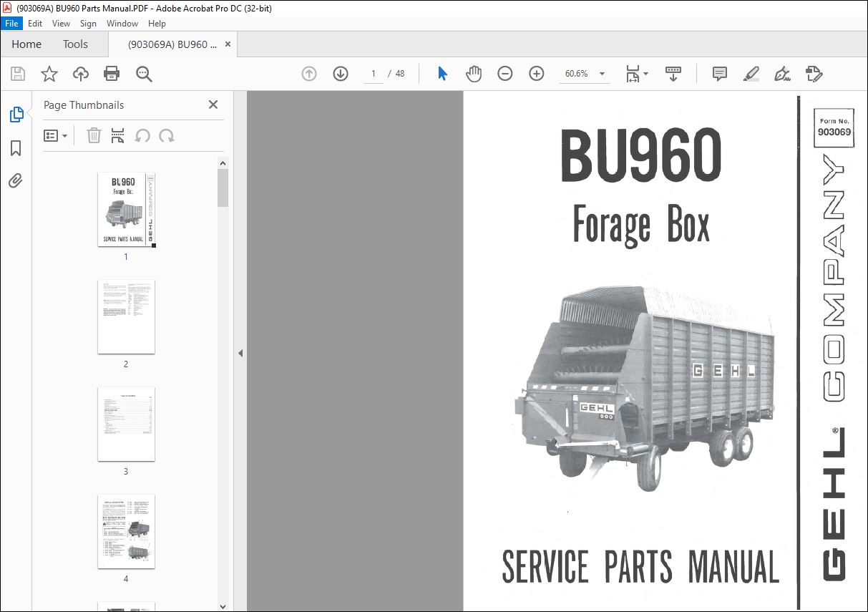Select page 4 thumbnail
Screen dimensions: 868x612
pos(126,532)
